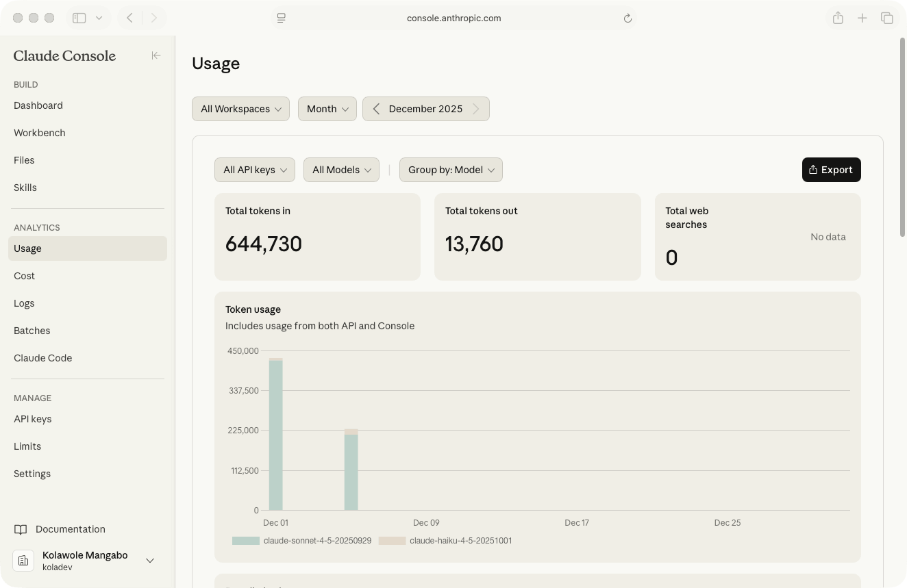907x588 pixels.
Task: Switch to the Cost section
Action: click(x=24, y=276)
